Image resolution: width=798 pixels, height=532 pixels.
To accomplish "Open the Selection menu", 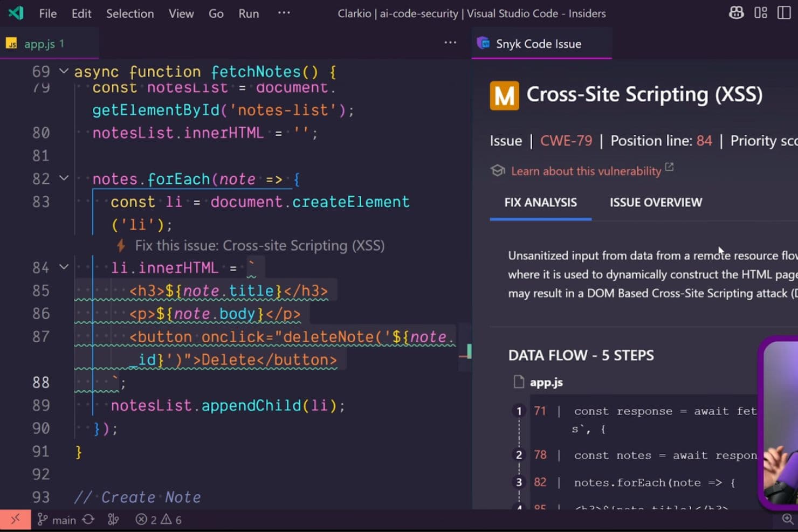I will tap(130, 13).
